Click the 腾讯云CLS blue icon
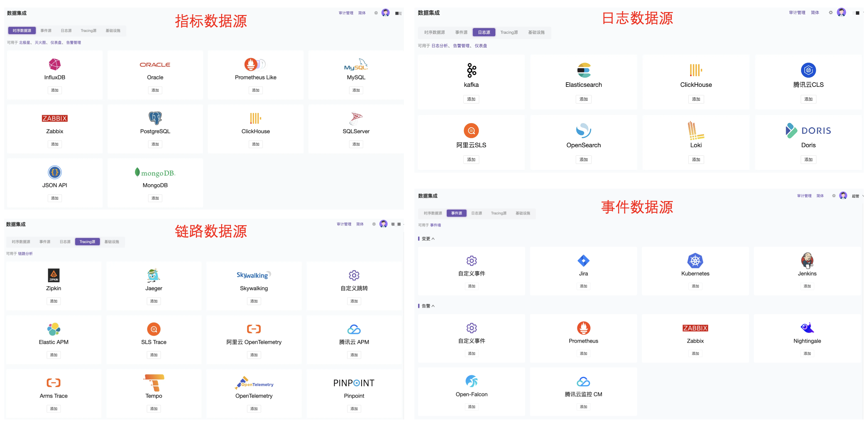868x425 pixels. pyautogui.click(x=808, y=71)
